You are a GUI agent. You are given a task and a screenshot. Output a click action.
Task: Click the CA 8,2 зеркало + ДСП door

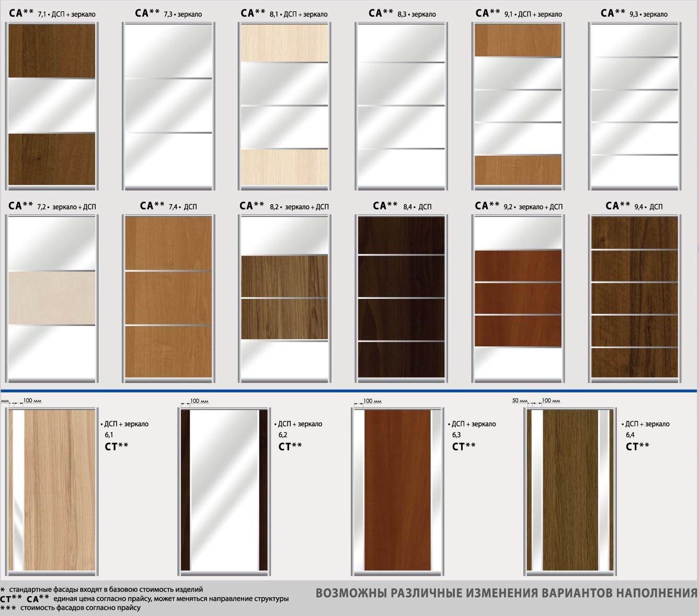pyautogui.click(x=284, y=298)
